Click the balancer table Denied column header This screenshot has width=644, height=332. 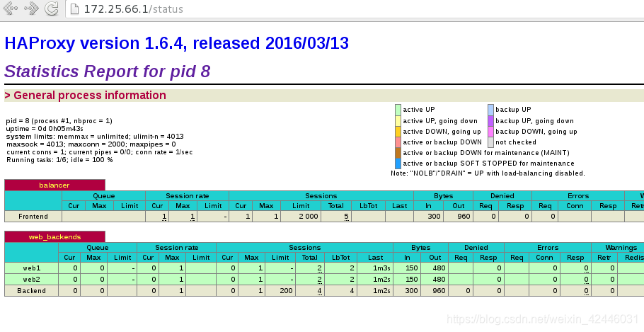(502, 196)
